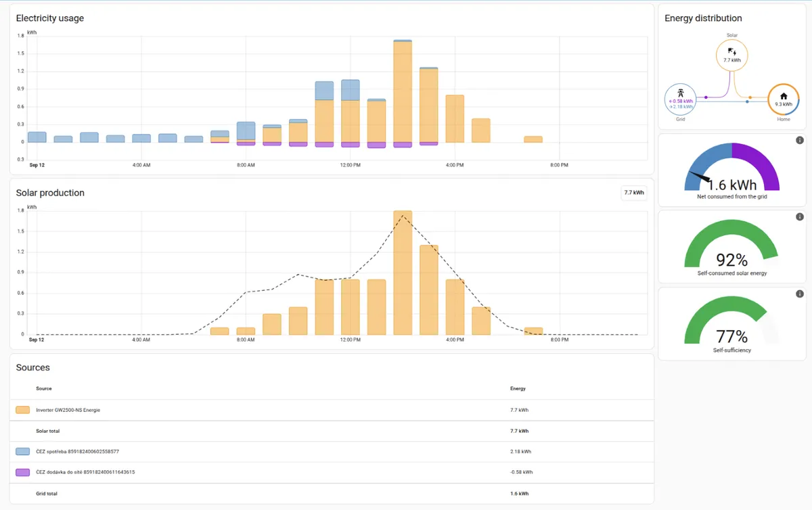Click orange swatch beside Inverter GW2500-NS Energie
The image size is (812, 510).
point(23,410)
